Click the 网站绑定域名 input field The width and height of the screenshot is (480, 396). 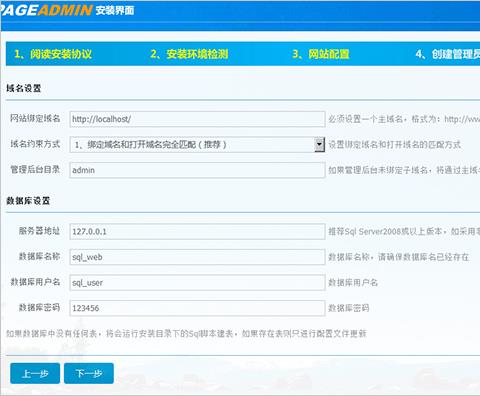click(x=197, y=119)
